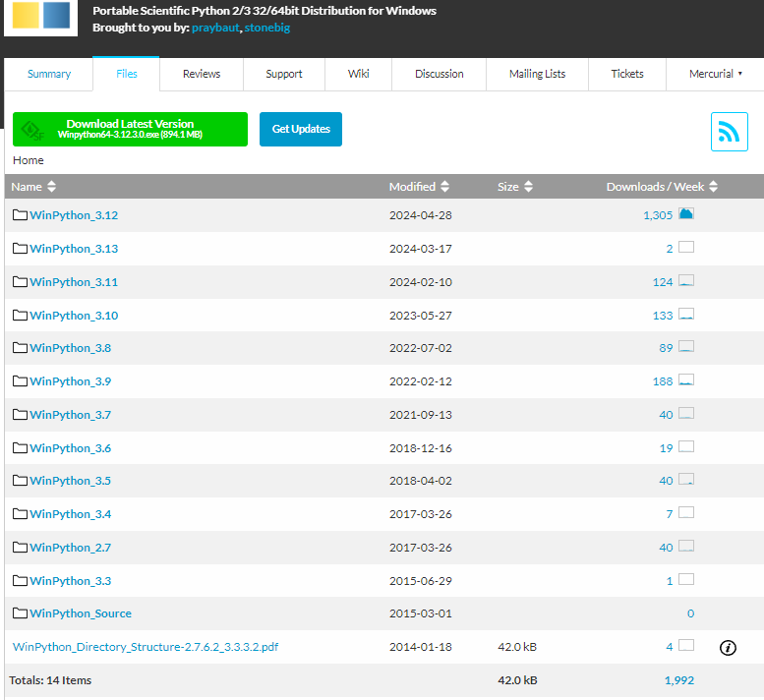This screenshot has height=700, width=764.
Task: Select the Files tab
Action: 126,74
